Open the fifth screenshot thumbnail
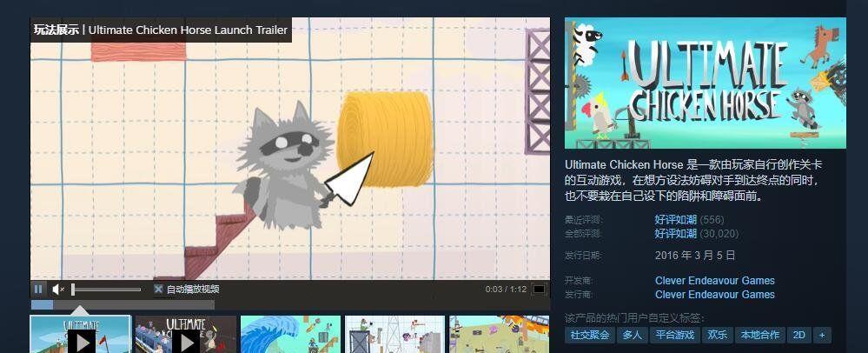This screenshot has height=353, width=868. click(x=500, y=334)
